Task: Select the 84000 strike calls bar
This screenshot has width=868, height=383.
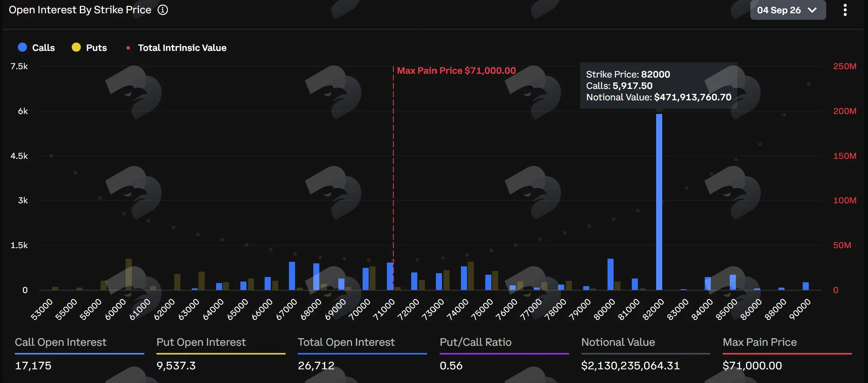Action: [x=708, y=283]
